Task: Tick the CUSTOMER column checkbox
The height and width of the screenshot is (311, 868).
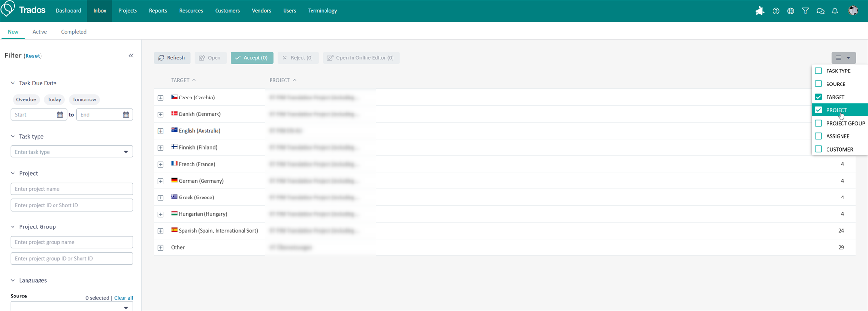Action: pos(818,149)
